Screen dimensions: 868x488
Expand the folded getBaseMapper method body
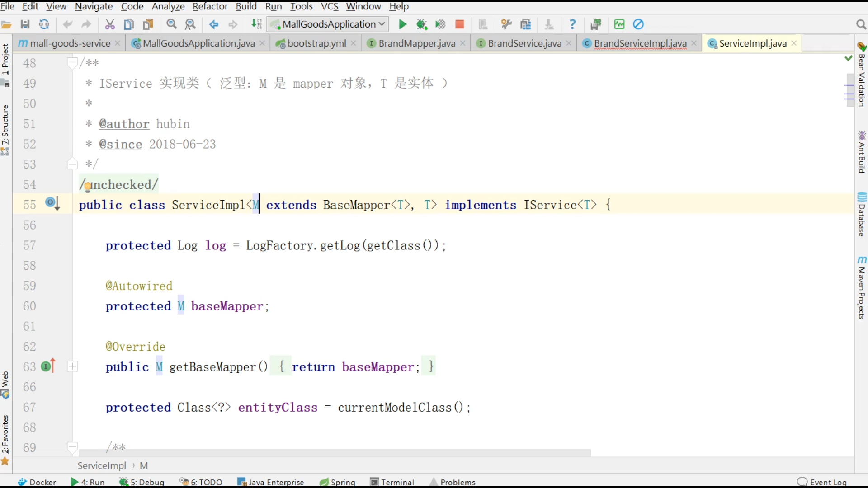pos(72,366)
